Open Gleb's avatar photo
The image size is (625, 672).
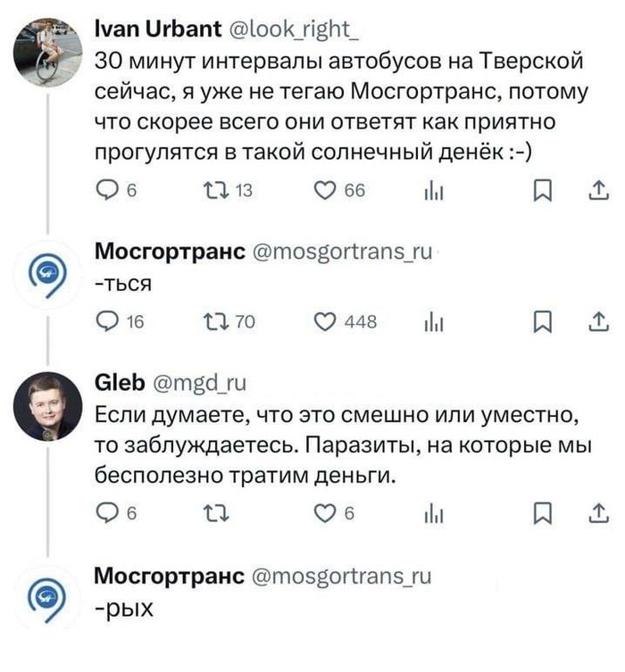(x=47, y=406)
